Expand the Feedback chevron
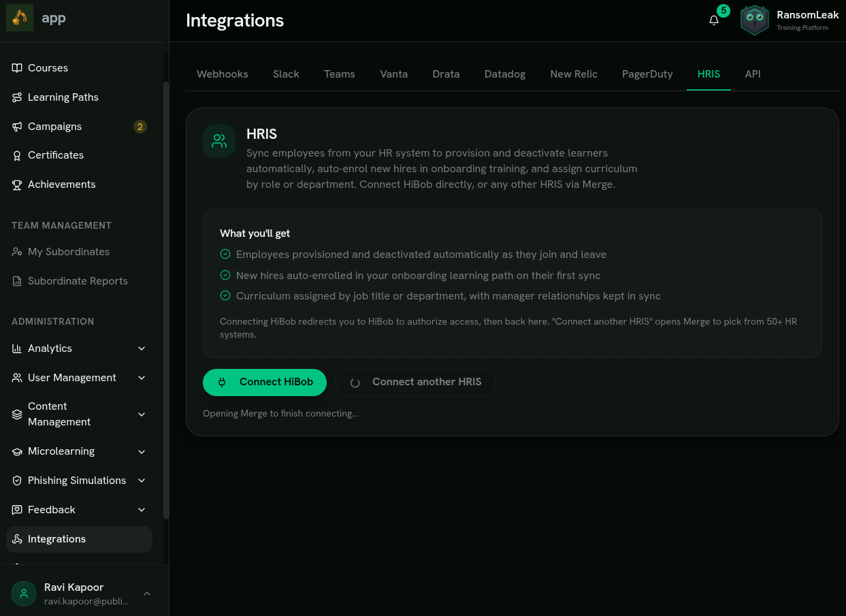This screenshot has height=616, width=846. pos(142,510)
